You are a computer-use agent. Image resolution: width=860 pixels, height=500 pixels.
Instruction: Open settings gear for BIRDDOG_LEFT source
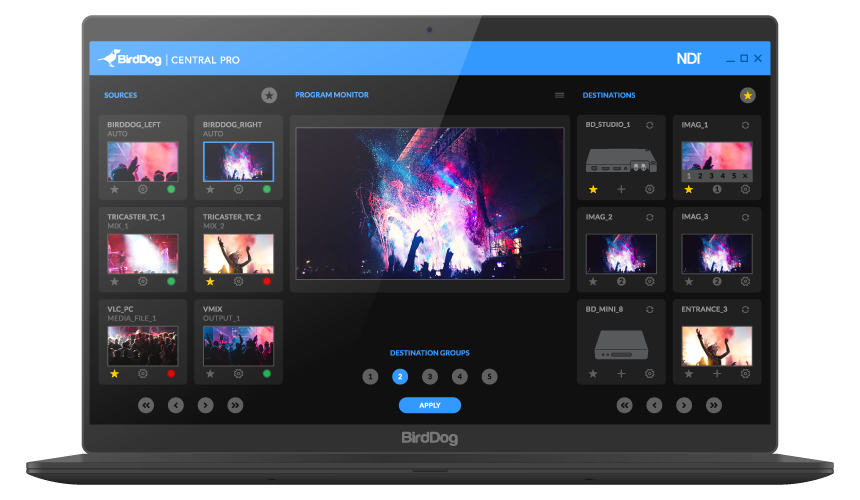coord(142,189)
